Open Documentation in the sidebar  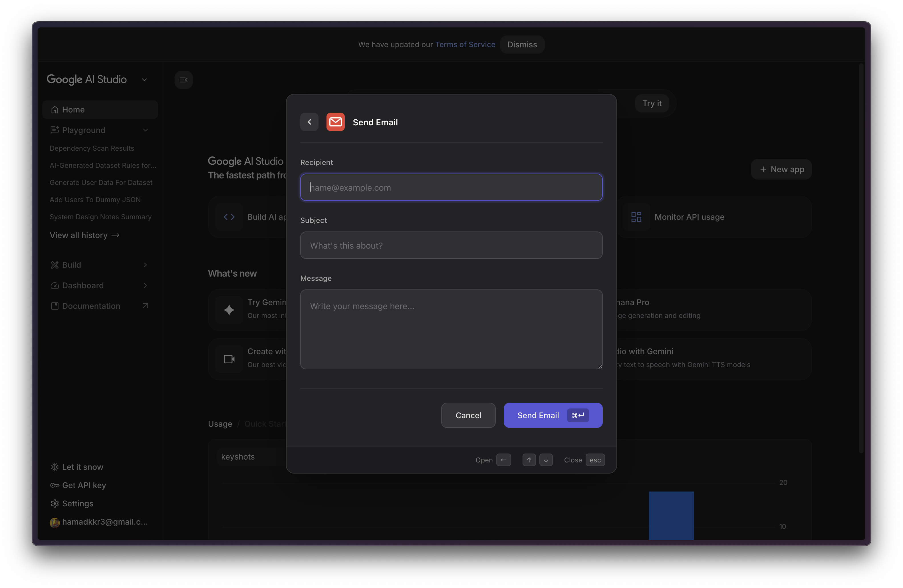click(x=91, y=306)
